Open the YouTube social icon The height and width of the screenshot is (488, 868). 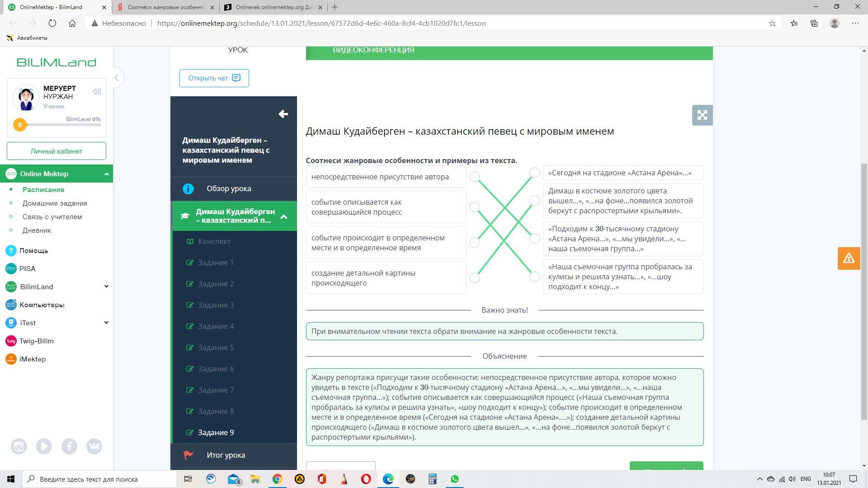[x=44, y=446]
